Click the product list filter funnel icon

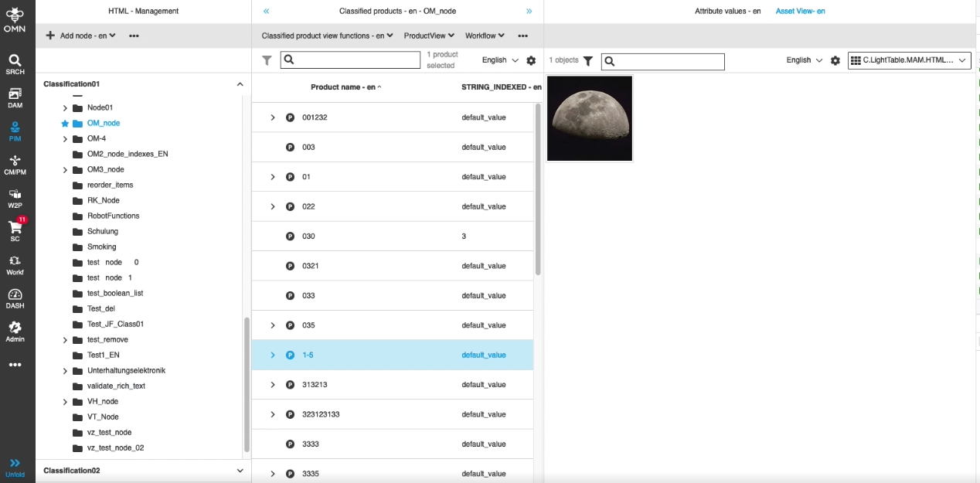(x=267, y=60)
